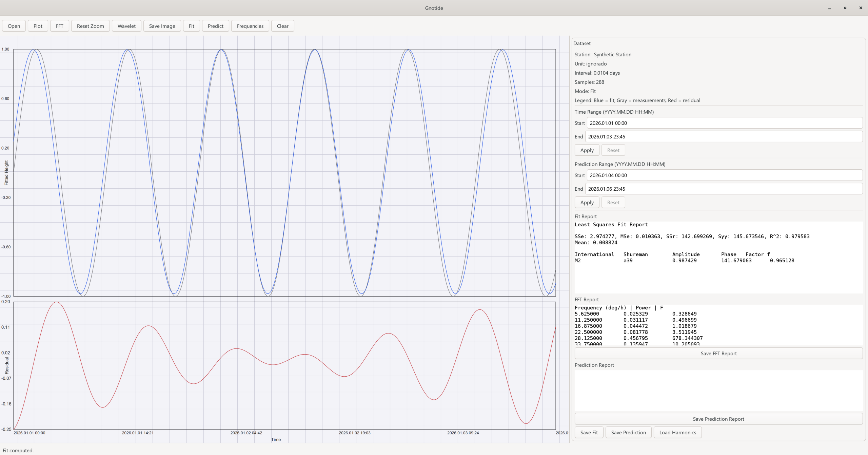This screenshot has width=868, height=455.
Task: Generate a tide Prediction
Action: (215, 26)
